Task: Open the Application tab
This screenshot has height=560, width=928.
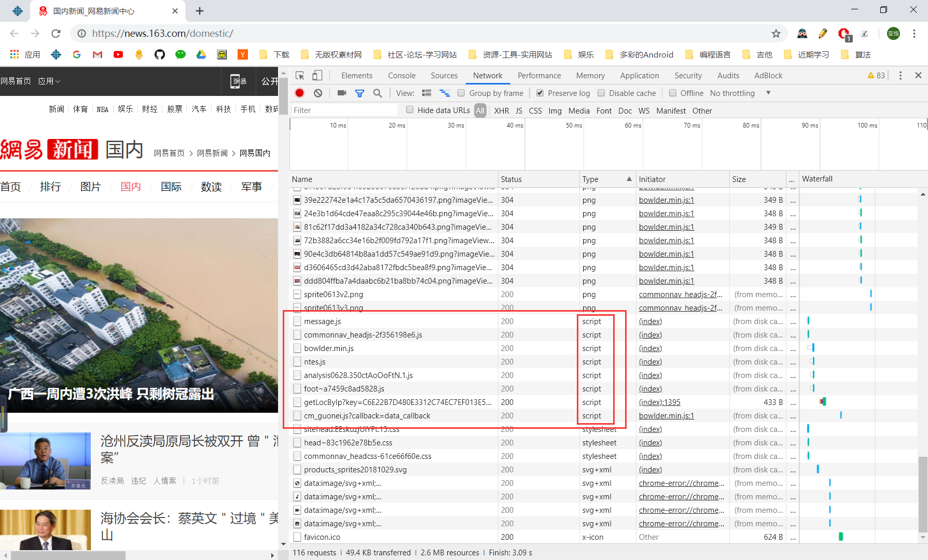Action: pos(639,76)
